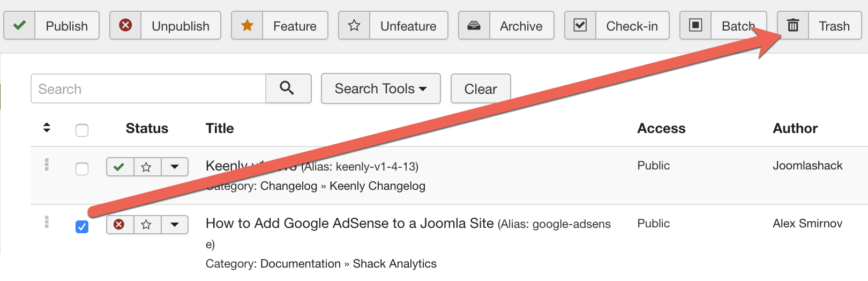Screen dimensions: 868x281
Task: Open How to Add Google AdSense article
Action: pyautogui.click(x=349, y=223)
